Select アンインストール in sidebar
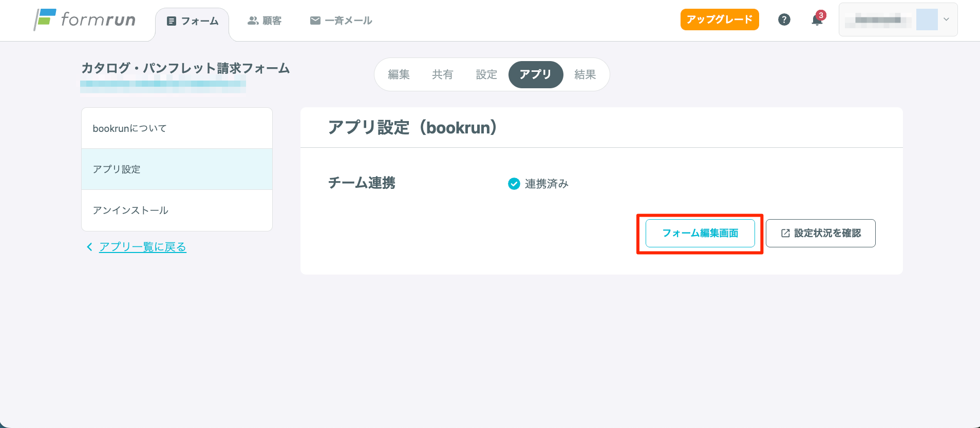This screenshot has width=980, height=428. coord(177,210)
